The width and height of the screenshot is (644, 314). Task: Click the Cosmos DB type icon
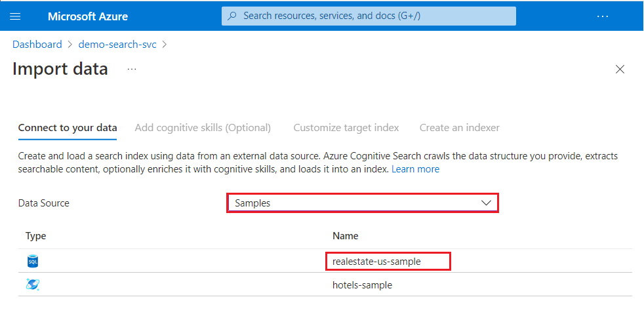click(x=33, y=285)
